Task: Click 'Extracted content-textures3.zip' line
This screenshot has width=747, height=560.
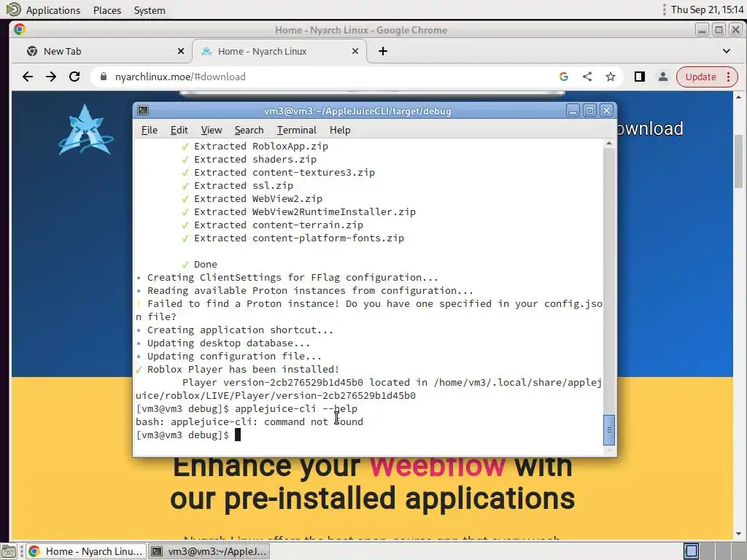Action: pos(284,172)
